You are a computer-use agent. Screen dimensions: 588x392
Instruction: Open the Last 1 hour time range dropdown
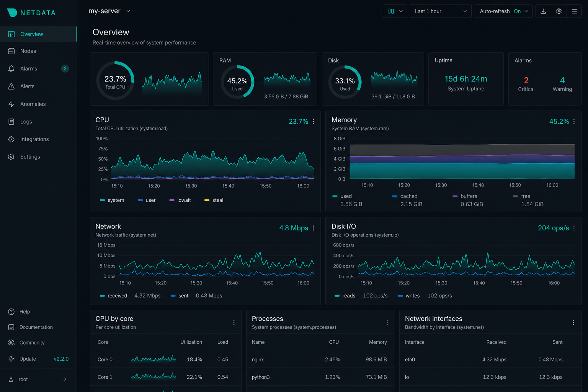[441, 11]
